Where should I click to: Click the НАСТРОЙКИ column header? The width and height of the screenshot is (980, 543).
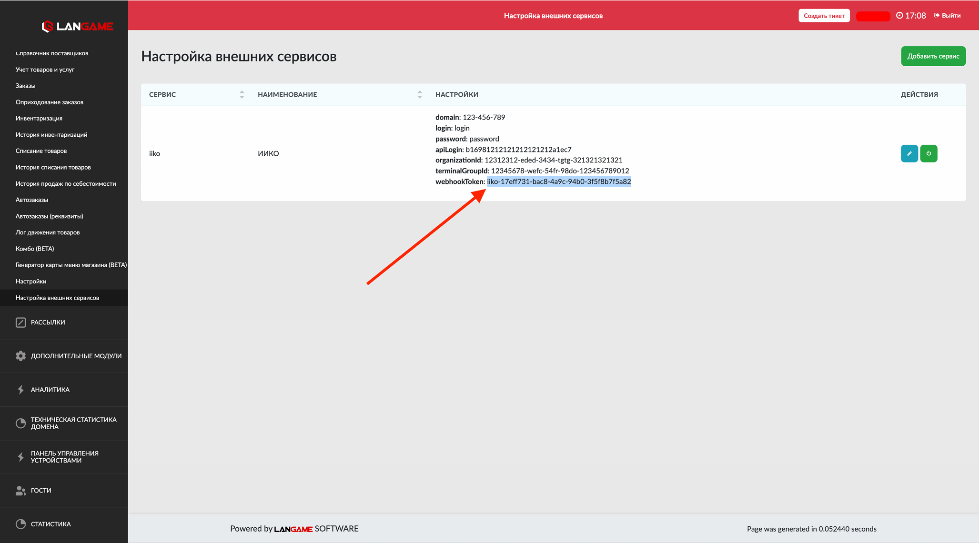point(457,94)
